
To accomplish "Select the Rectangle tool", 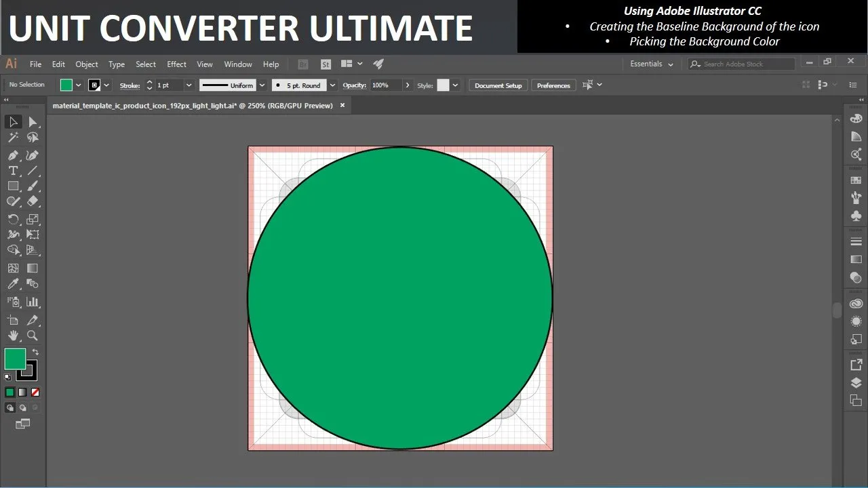I will (13, 186).
